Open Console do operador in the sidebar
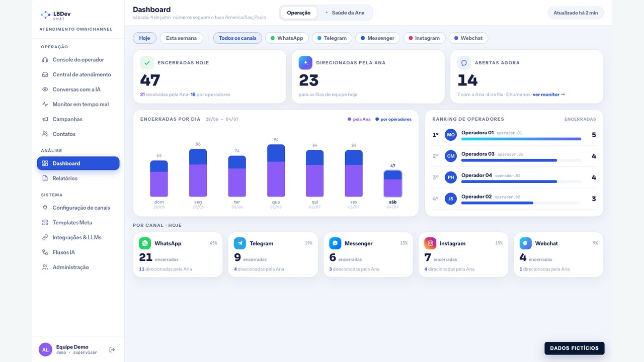 pyautogui.click(x=78, y=60)
